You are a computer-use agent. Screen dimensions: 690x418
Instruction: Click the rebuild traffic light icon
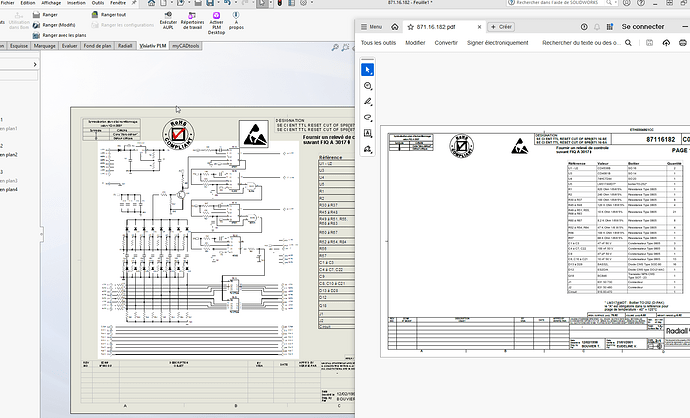click(279, 3)
